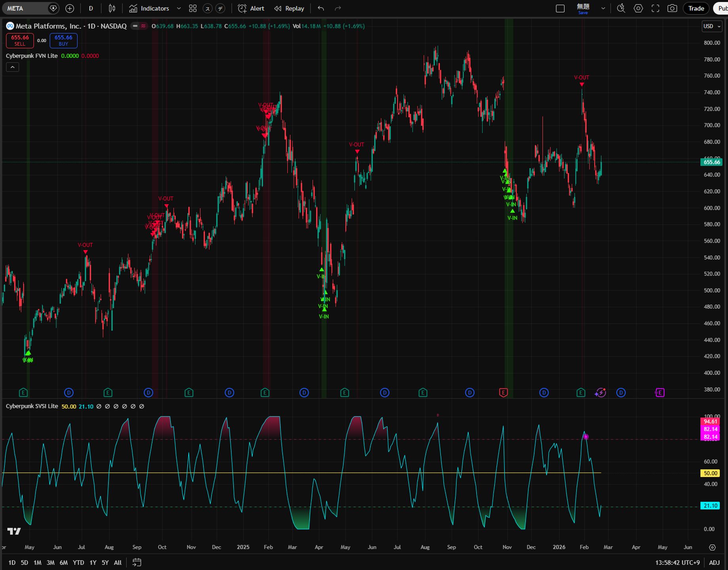Select the 1D time range
This screenshot has height=570, width=728.
click(x=12, y=562)
